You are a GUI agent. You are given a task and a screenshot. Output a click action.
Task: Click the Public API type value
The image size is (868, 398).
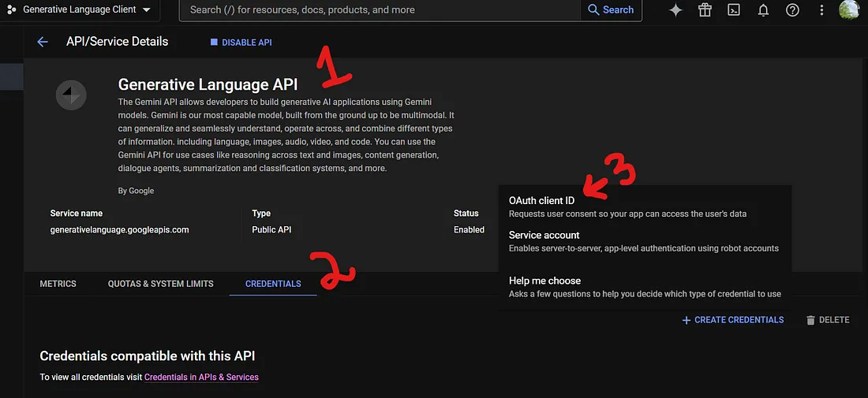[x=271, y=229]
